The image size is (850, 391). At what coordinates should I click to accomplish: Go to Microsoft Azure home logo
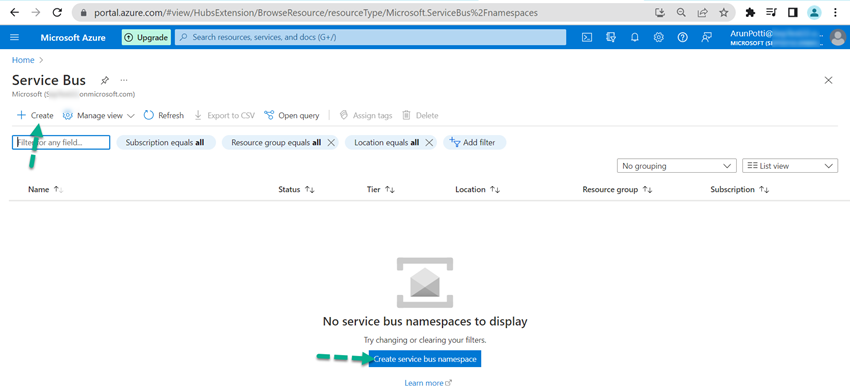point(73,37)
